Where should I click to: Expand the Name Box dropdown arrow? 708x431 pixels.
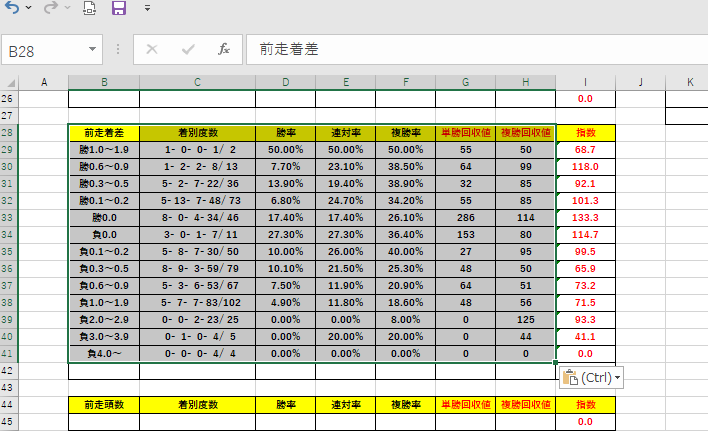click(92, 49)
